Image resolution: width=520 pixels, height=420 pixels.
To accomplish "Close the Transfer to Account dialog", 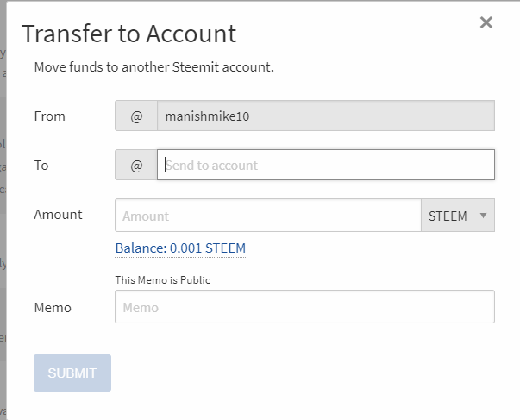I will pyautogui.click(x=486, y=22).
